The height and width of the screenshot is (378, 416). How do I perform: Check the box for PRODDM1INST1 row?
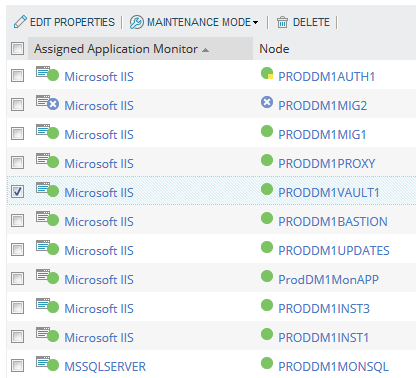coord(17,336)
